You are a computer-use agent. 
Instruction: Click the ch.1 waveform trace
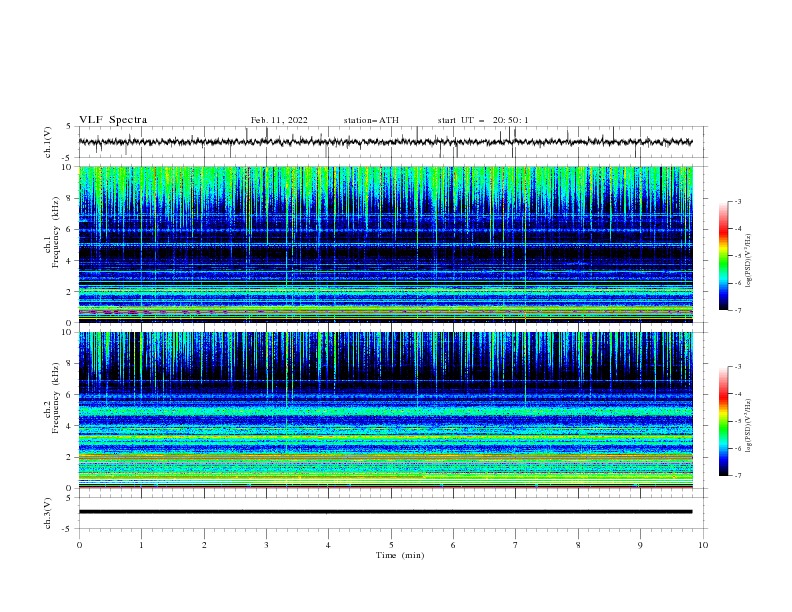pyautogui.click(x=385, y=142)
